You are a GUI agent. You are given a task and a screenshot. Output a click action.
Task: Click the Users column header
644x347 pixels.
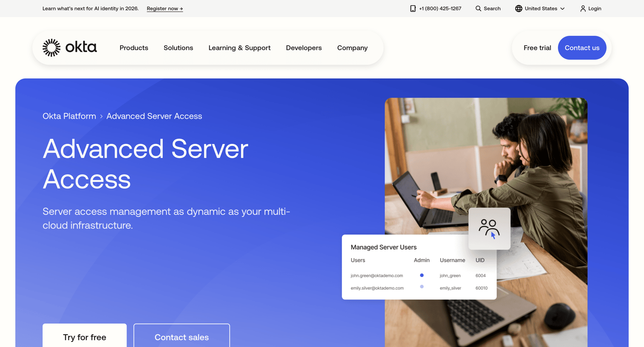pyautogui.click(x=358, y=260)
